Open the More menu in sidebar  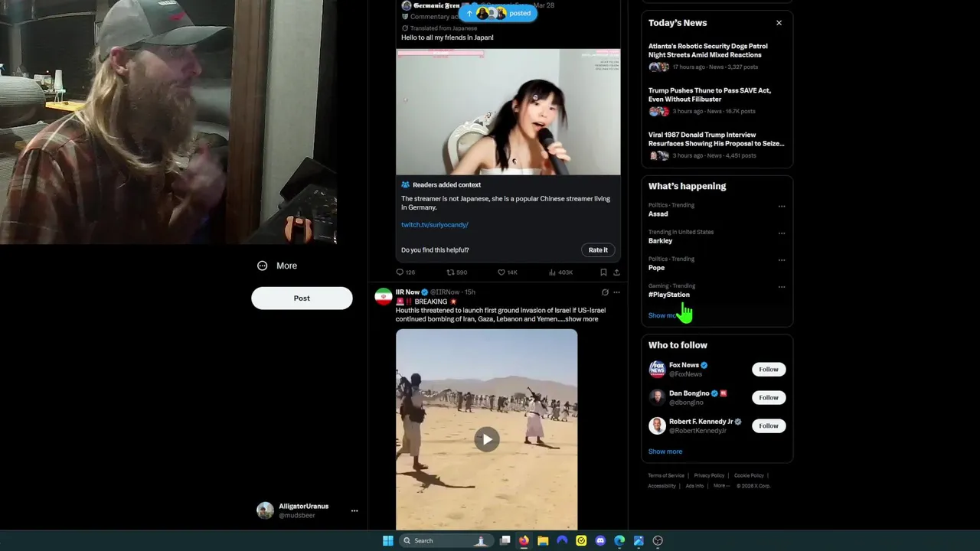tap(277, 266)
